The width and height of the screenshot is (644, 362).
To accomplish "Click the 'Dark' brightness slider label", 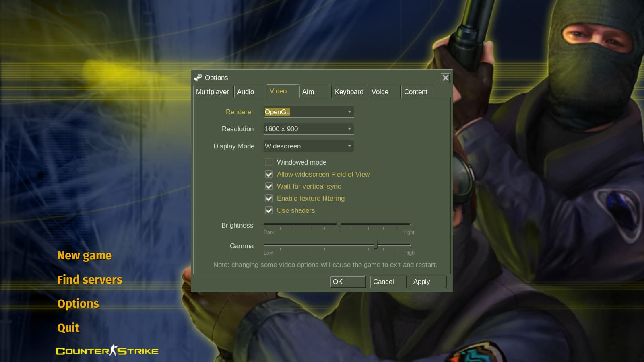I will click(269, 232).
